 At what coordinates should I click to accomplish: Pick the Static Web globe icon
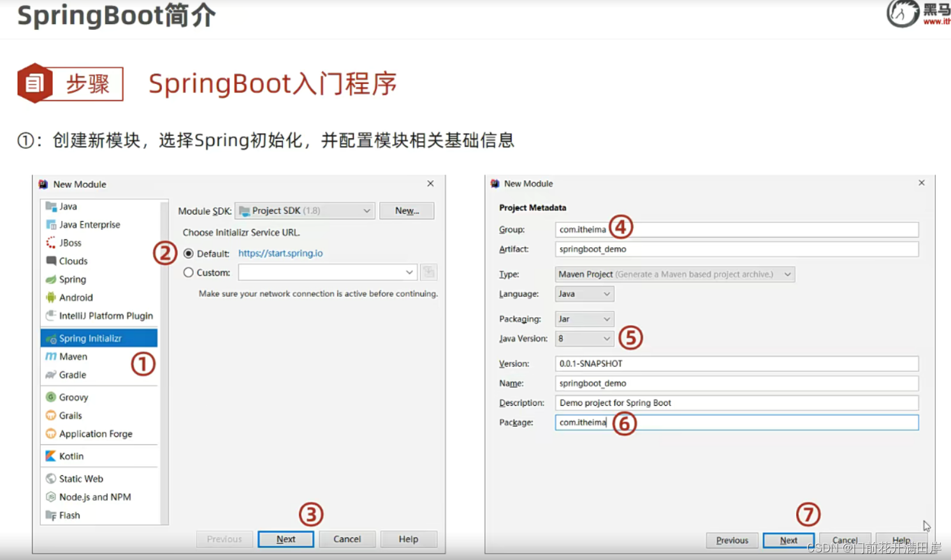[x=51, y=478]
